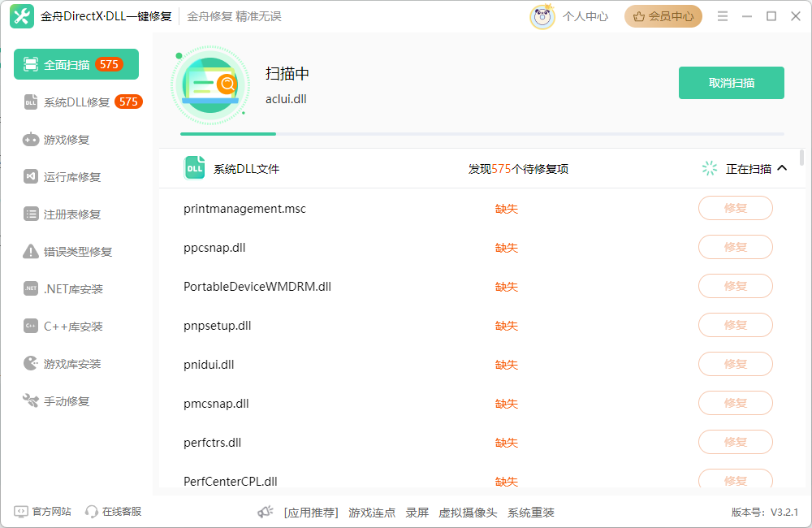Screen dimensions: 812x528
Task: Click the scan progress bar
Action: (482, 133)
